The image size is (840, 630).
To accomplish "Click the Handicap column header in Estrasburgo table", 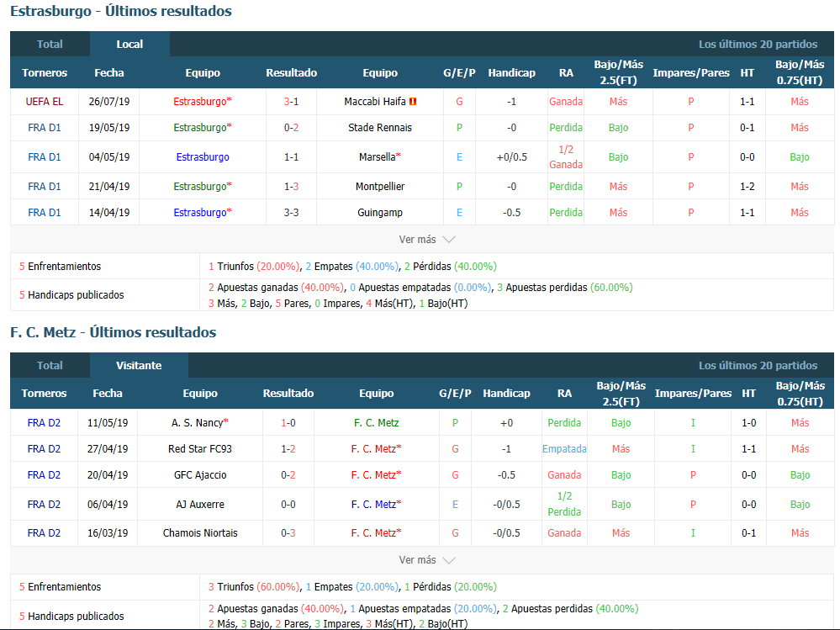I will [x=511, y=73].
